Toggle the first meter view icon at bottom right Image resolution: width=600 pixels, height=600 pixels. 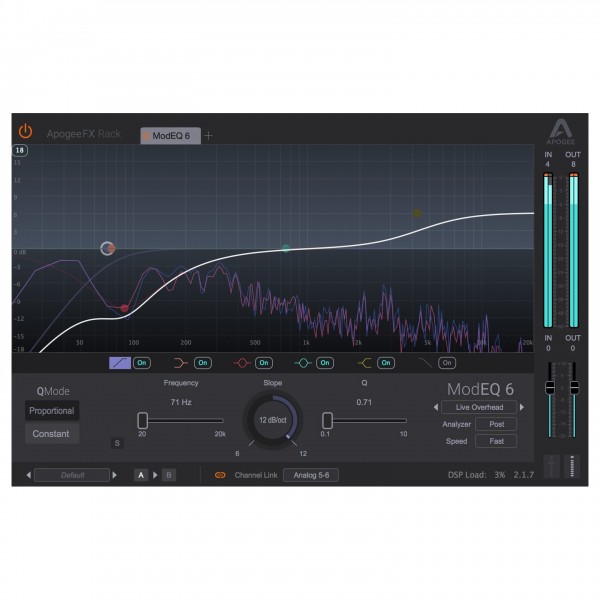pyautogui.click(x=551, y=466)
